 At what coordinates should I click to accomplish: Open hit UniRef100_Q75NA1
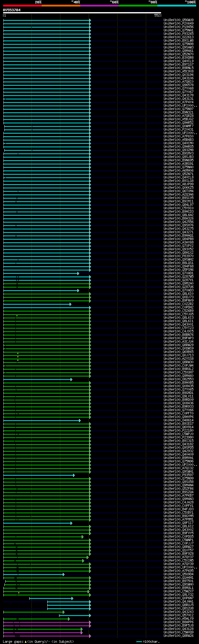pos(178,30)
